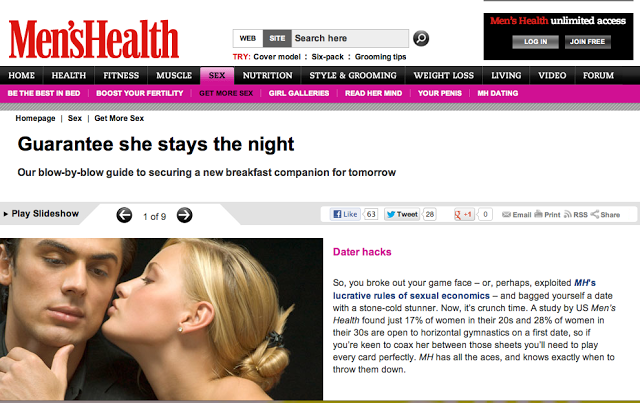Email this article
The height and width of the screenshot is (403, 640).
tap(517, 214)
